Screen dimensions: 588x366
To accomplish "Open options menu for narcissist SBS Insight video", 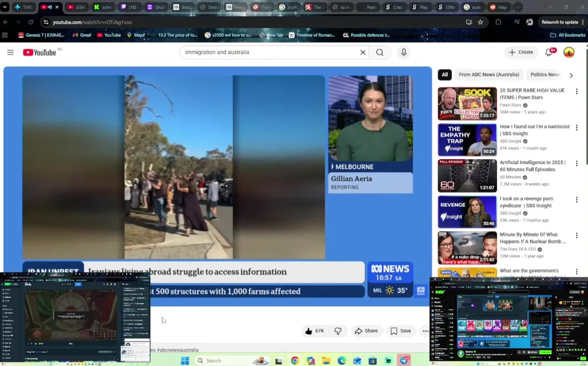I will (x=577, y=128).
